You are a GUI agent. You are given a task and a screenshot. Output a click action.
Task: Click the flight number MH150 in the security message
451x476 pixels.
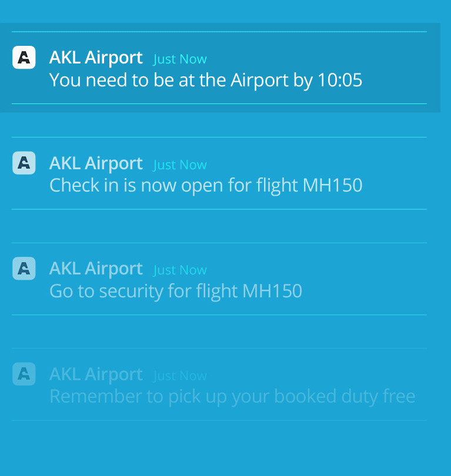click(x=272, y=290)
